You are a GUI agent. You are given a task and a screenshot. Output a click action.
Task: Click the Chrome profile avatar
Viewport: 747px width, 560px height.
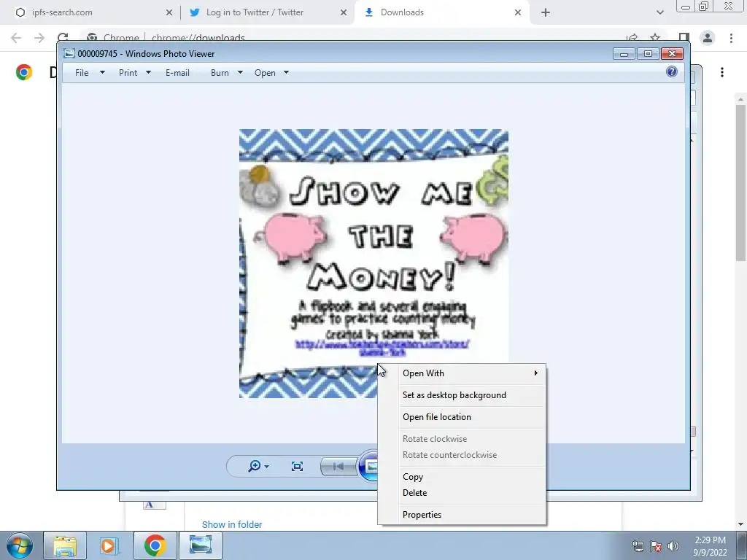pos(708,38)
